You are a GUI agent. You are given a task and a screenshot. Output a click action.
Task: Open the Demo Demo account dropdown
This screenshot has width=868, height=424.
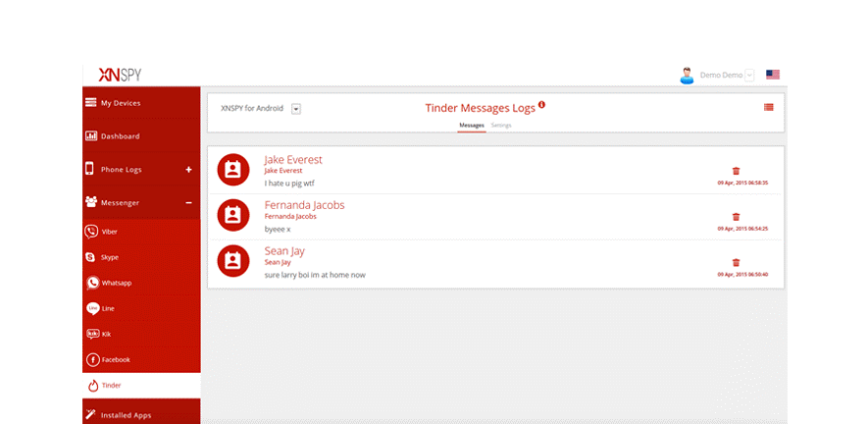pos(749,76)
